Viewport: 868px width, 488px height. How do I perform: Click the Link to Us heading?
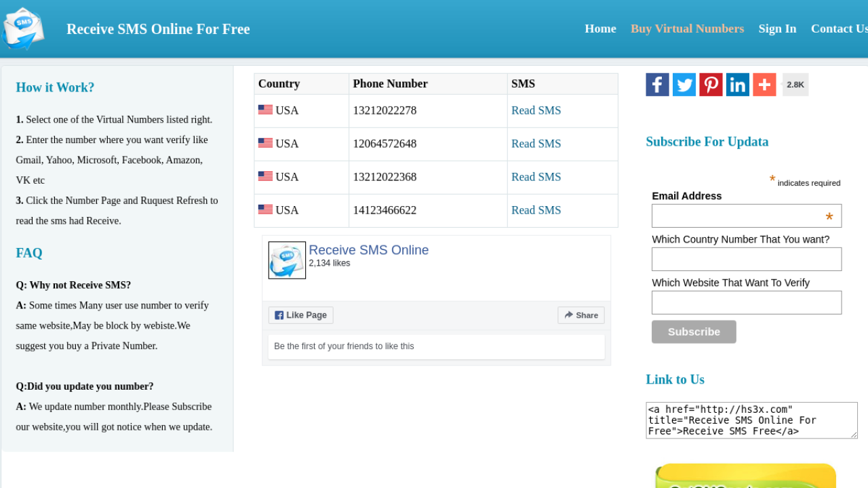(675, 380)
